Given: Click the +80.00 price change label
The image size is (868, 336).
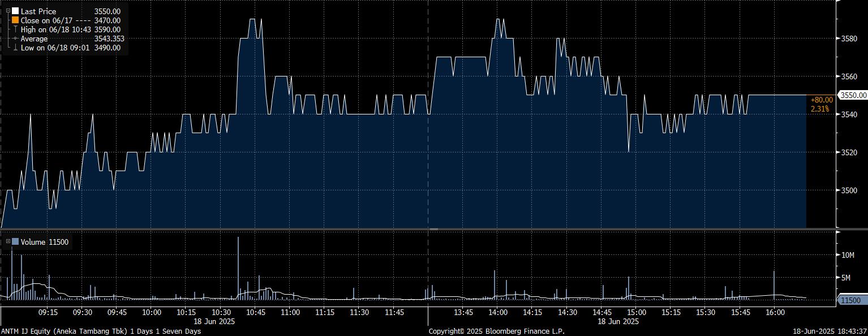Looking at the screenshot, I should [x=822, y=100].
